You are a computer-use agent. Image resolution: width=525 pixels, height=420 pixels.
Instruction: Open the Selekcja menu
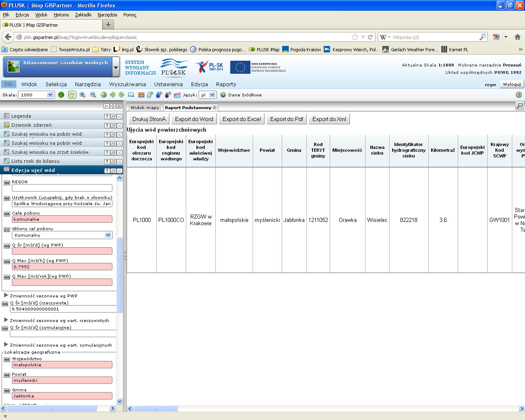click(x=56, y=84)
